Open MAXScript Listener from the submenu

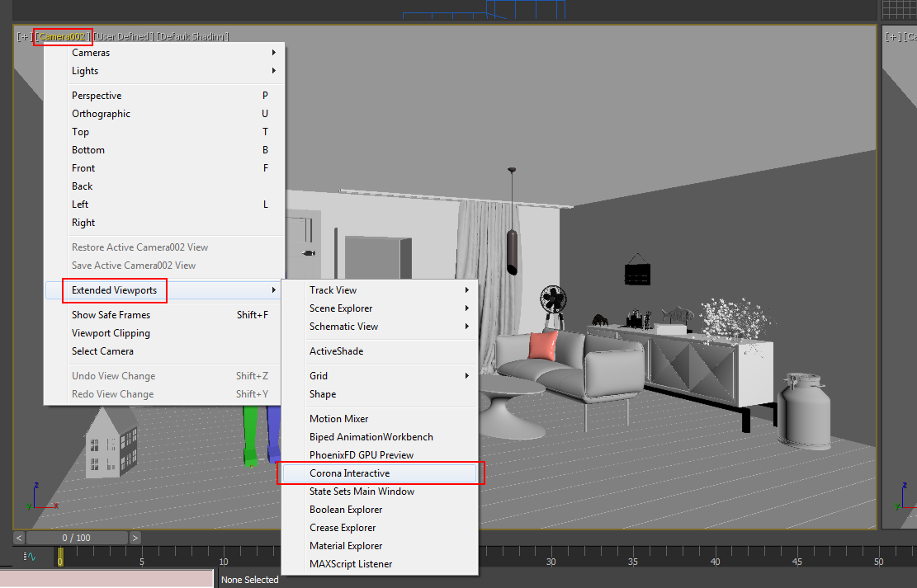pos(351,564)
